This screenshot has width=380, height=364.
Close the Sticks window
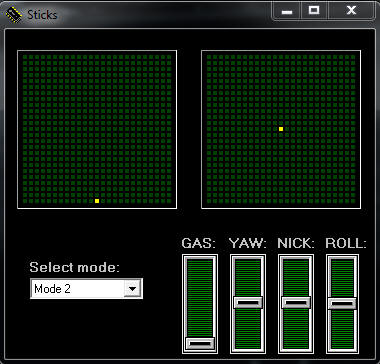click(x=351, y=11)
